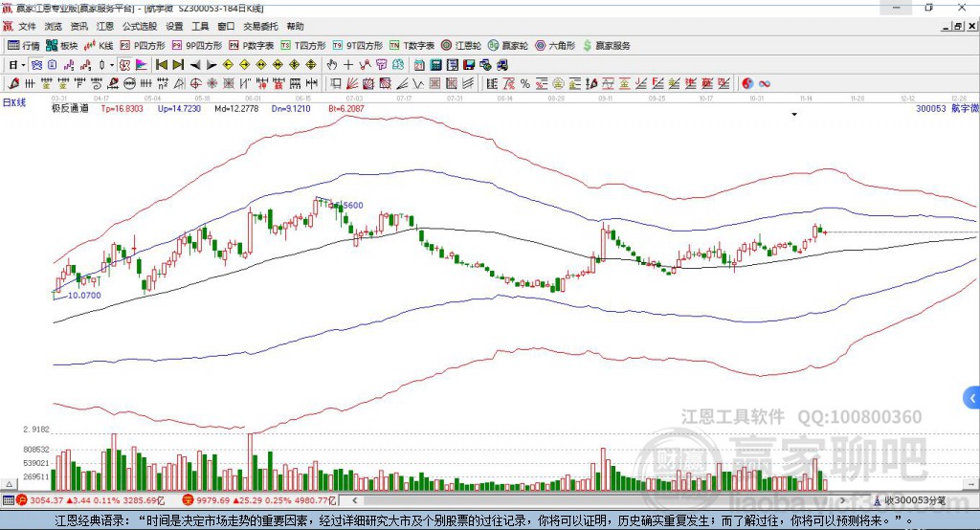Screen dimensions: 980x530
Task: Click the Md=12.2778 value
Action: [236, 109]
